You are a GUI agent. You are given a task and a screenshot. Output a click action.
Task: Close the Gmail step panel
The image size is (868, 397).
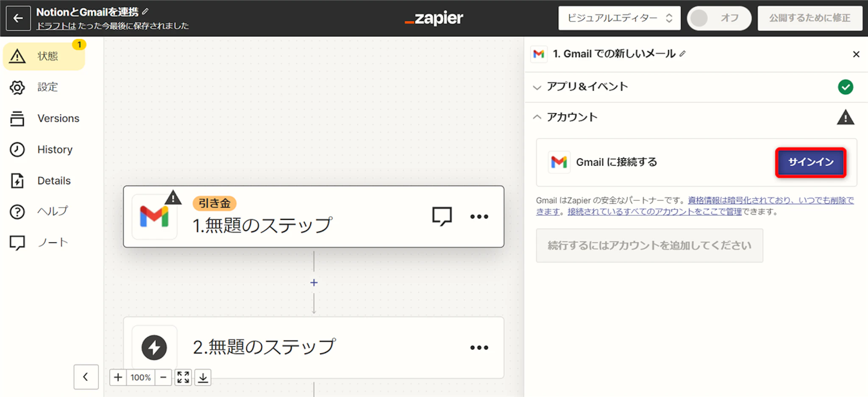tap(856, 54)
